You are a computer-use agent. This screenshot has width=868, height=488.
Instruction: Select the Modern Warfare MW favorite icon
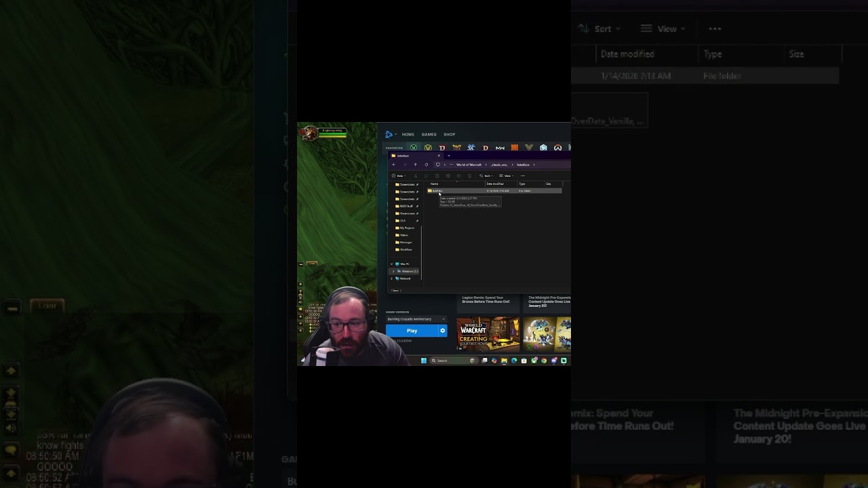click(x=500, y=148)
